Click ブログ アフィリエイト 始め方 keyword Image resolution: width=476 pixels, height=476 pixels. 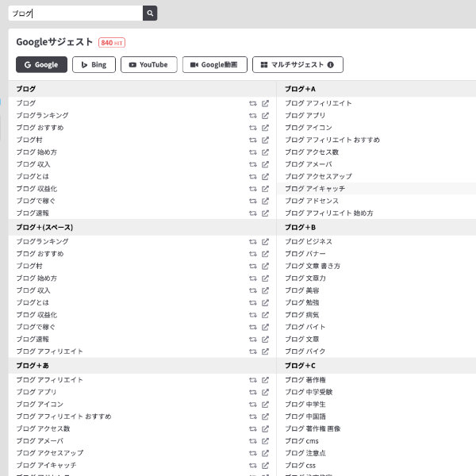pos(329,213)
